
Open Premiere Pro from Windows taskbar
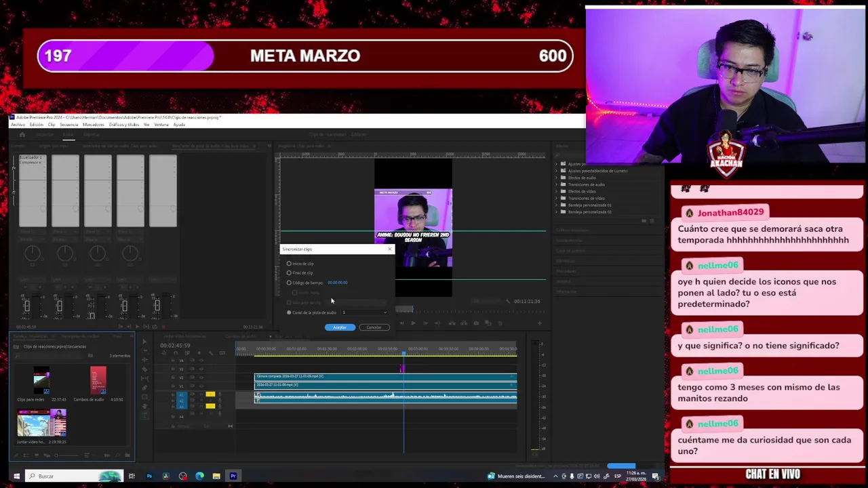tap(233, 476)
